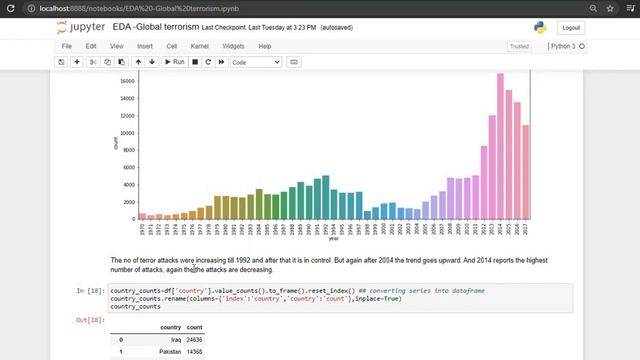
Task: Click the 16000 y-axis tick label
Action: (x=127, y=81)
